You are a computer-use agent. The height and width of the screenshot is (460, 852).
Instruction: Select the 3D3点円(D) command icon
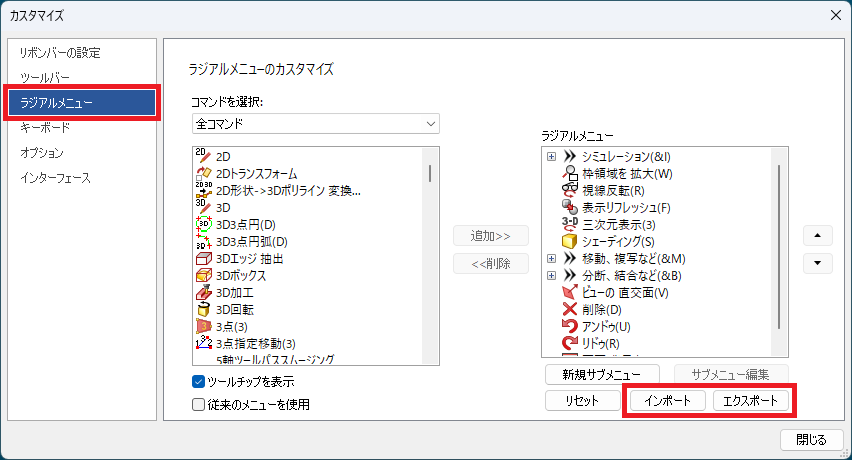coord(203,224)
